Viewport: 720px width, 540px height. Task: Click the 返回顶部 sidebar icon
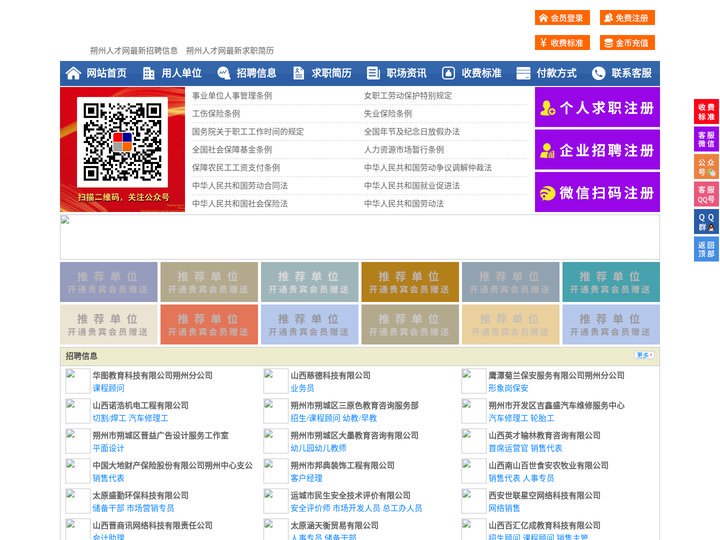[706, 249]
